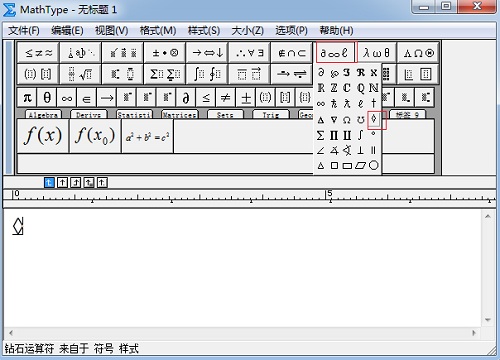The width and height of the screenshot is (500, 360).
Task: Open the 选项(P) menu
Action: (x=291, y=31)
